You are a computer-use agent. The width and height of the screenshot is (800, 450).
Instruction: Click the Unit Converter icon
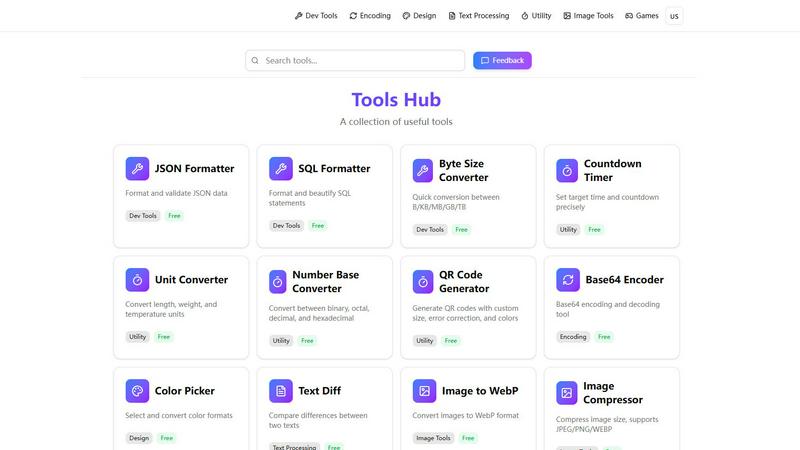pyautogui.click(x=137, y=280)
